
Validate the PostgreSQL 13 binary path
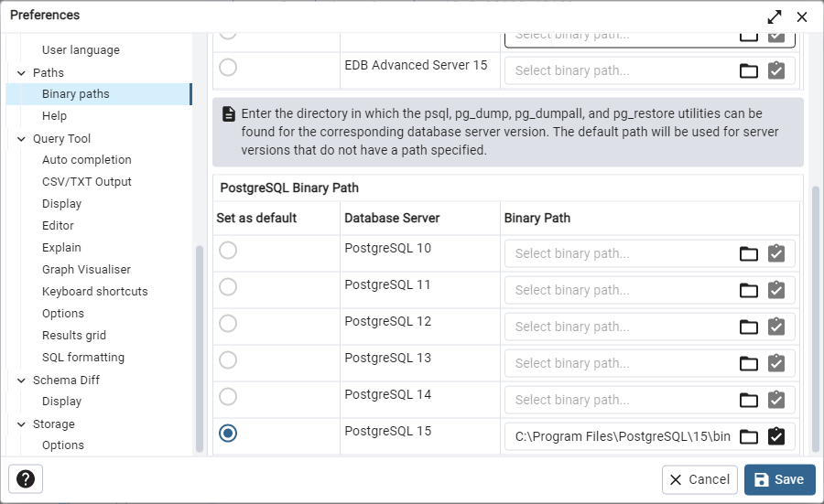(x=776, y=363)
